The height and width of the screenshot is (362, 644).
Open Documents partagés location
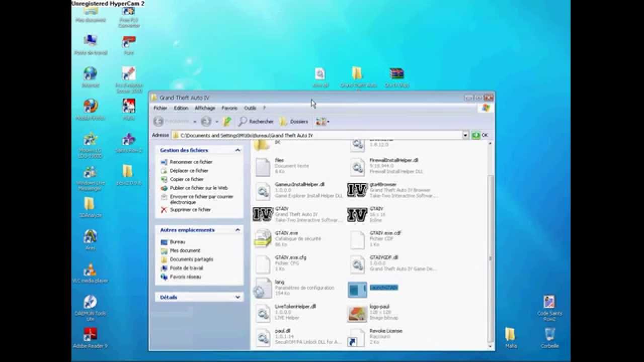coord(192,259)
